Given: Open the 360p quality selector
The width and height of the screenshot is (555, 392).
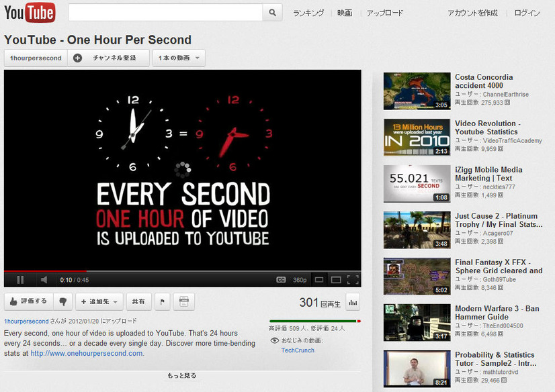Looking at the screenshot, I should (300, 280).
